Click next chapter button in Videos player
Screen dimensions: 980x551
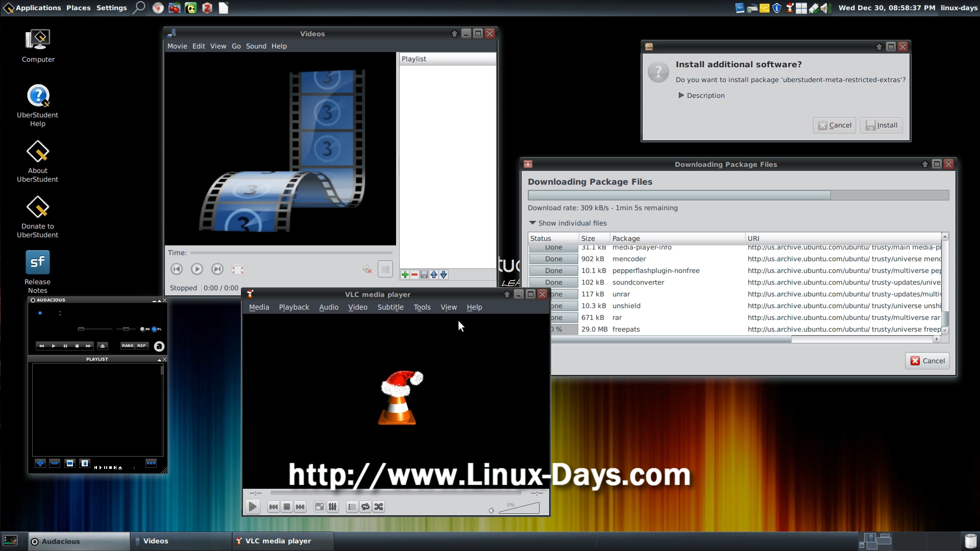pyautogui.click(x=217, y=269)
